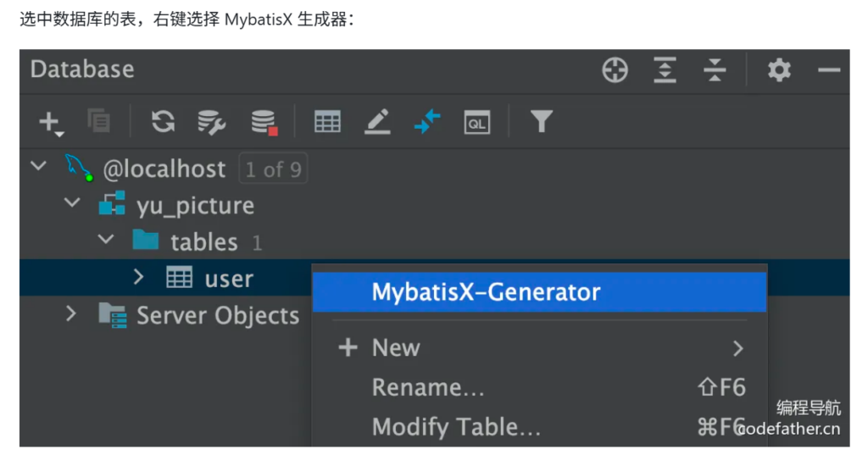Click the Expand All icon

[x=665, y=70]
